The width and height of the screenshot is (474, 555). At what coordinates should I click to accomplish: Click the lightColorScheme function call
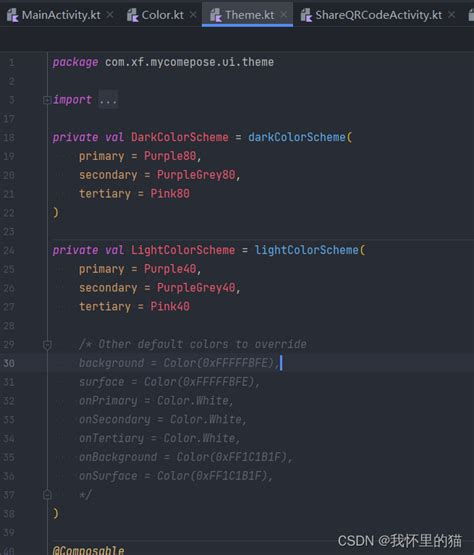307,250
